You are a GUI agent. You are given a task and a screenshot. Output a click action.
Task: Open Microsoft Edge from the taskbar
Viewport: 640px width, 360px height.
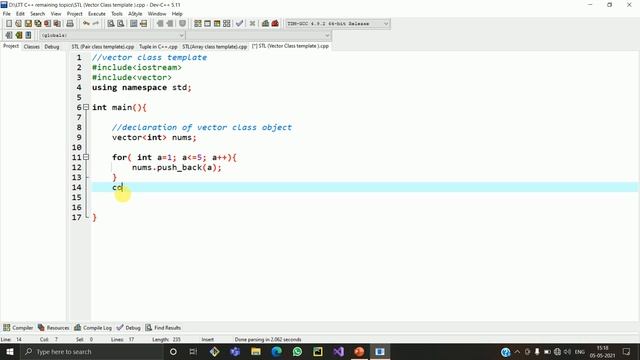(276, 351)
